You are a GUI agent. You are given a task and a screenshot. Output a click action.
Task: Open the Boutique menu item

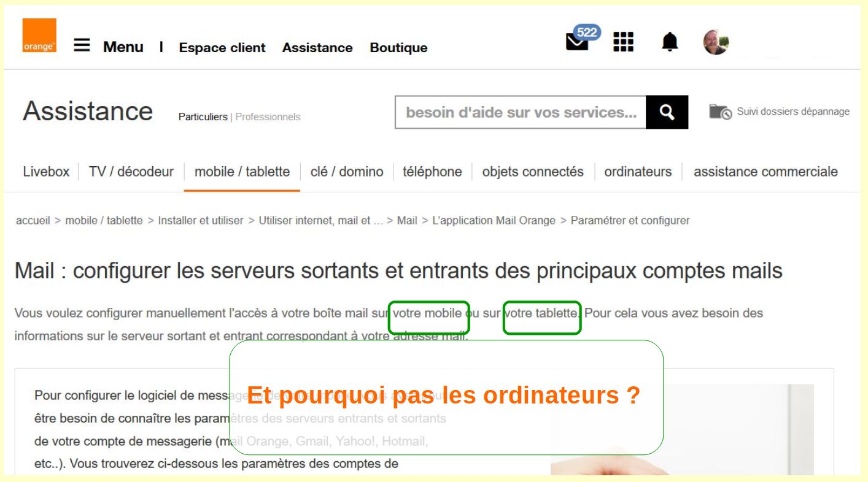399,48
